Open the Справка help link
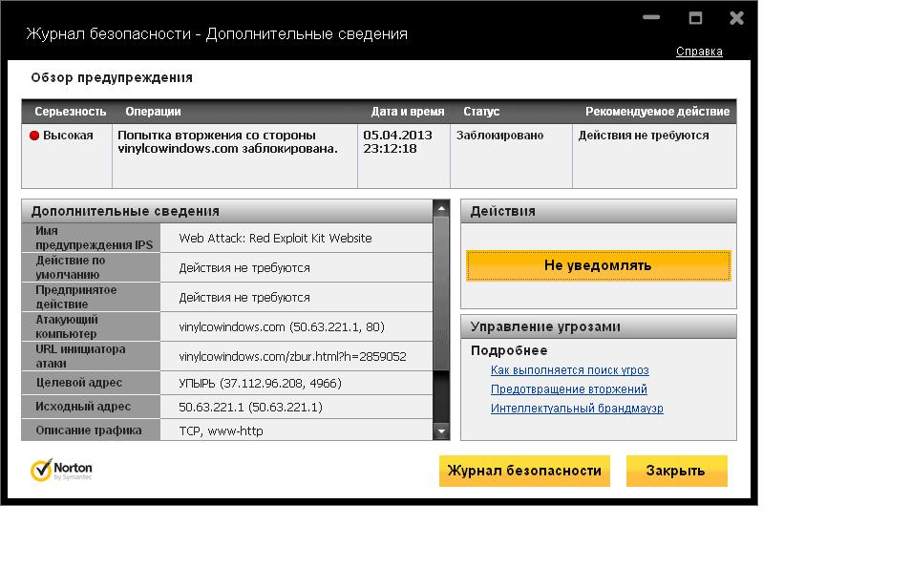Screen dimensions: 911x588 (699, 52)
